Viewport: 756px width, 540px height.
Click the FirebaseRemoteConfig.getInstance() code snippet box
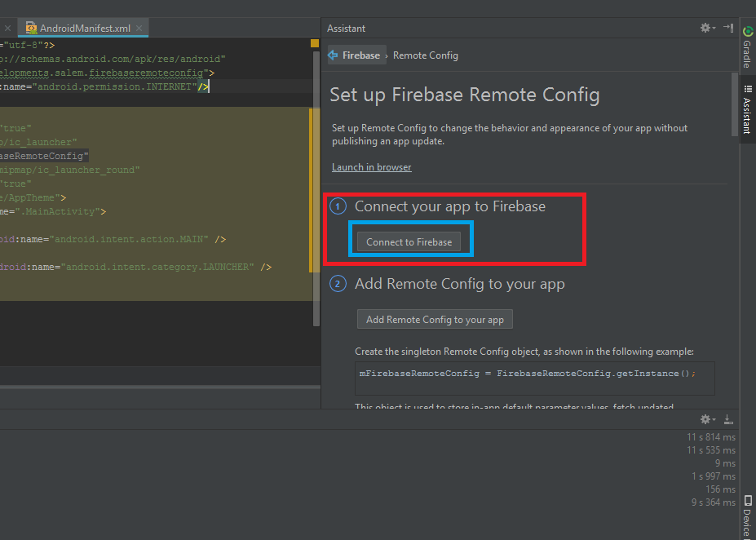(534, 378)
